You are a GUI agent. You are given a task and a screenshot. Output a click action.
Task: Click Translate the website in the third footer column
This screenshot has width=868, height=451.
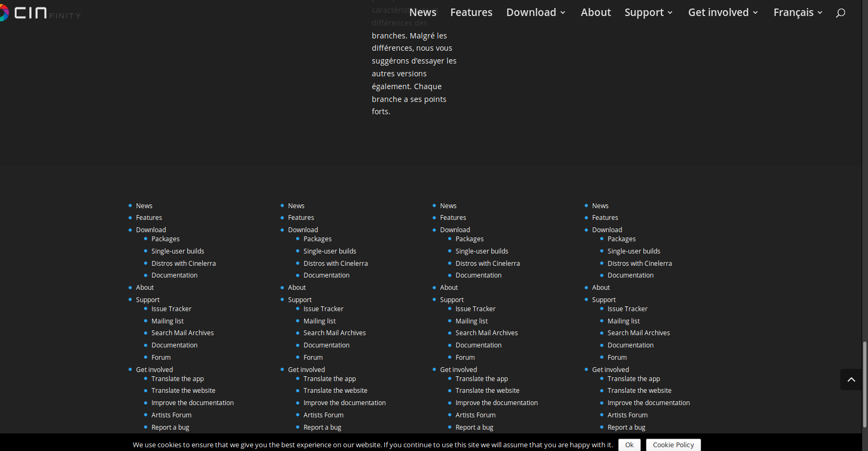tap(487, 391)
